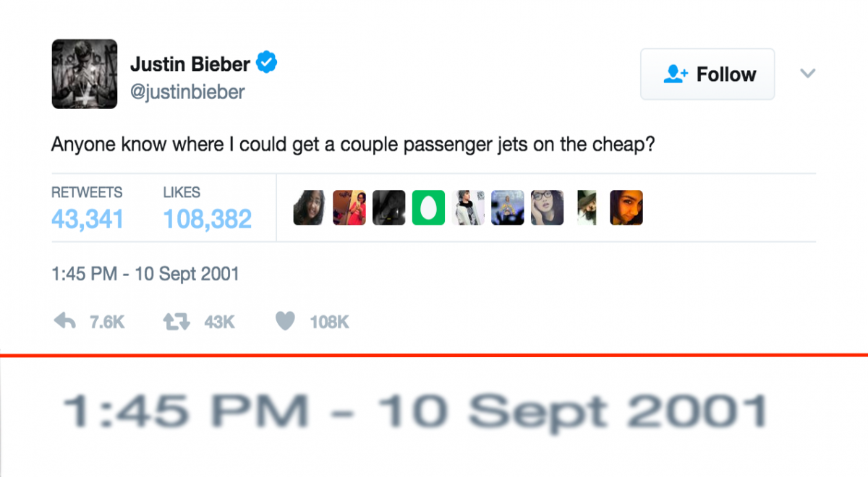Image resolution: width=868 pixels, height=477 pixels.
Task: Open Justin Bieber's profile avatar
Action: [85, 74]
